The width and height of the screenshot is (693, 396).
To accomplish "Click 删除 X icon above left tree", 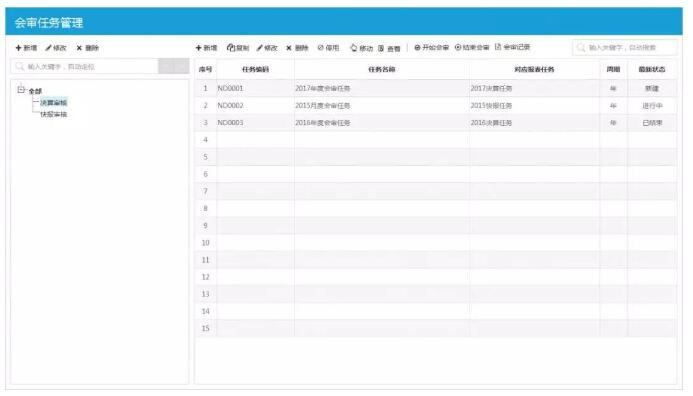I will click(x=79, y=48).
